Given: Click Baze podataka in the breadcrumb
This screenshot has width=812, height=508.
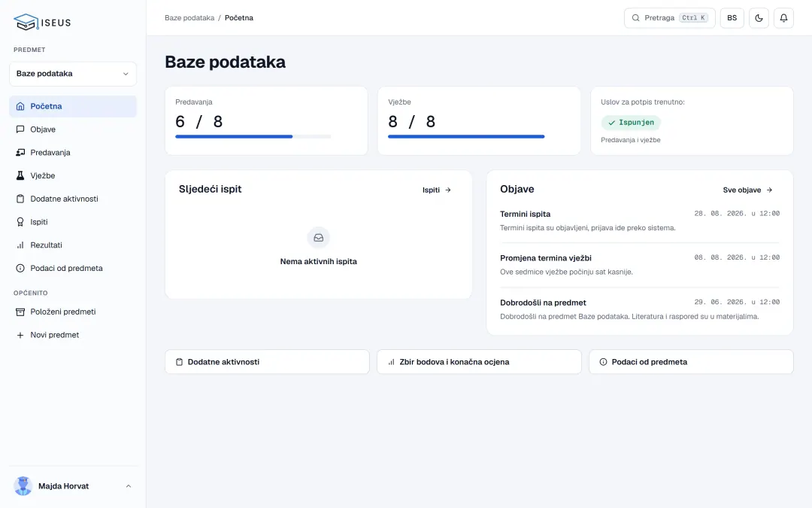Looking at the screenshot, I should click(189, 18).
